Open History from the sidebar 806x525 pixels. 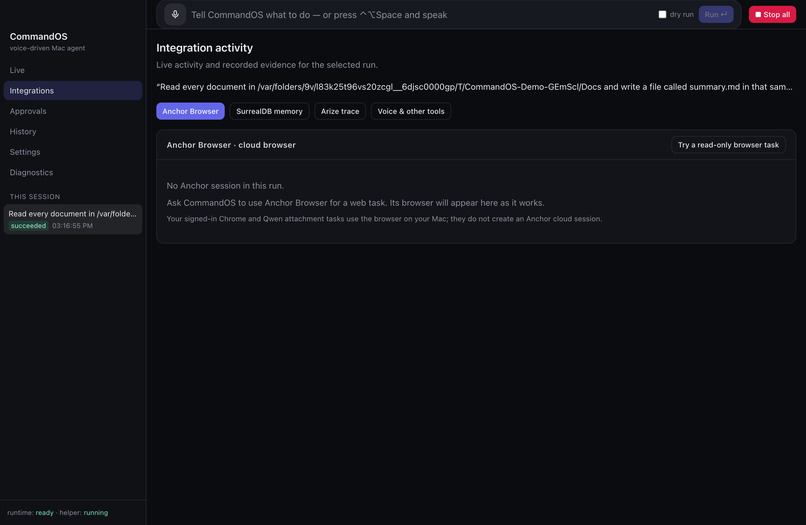click(73, 132)
